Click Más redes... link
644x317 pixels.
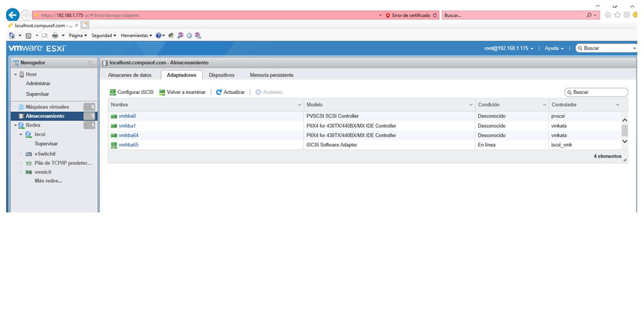tap(49, 181)
